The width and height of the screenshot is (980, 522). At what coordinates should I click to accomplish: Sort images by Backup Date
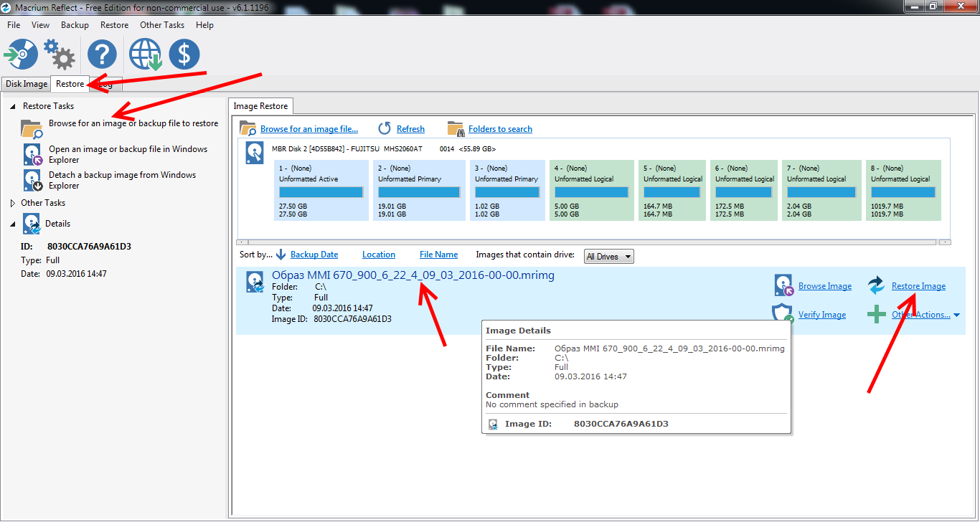point(314,255)
